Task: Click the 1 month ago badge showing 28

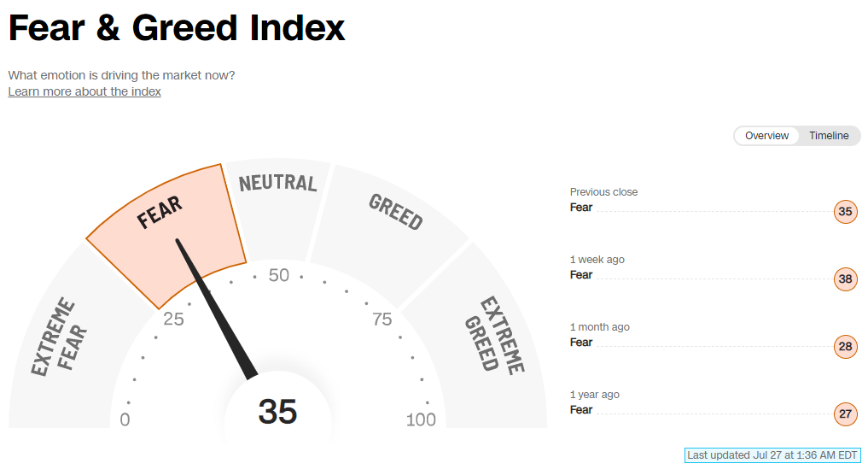Action: click(x=845, y=347)
